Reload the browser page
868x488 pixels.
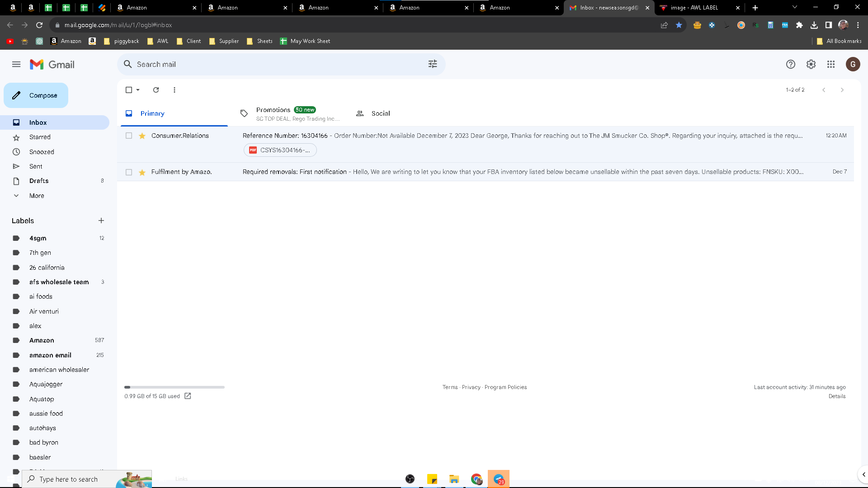click(39, 25)
